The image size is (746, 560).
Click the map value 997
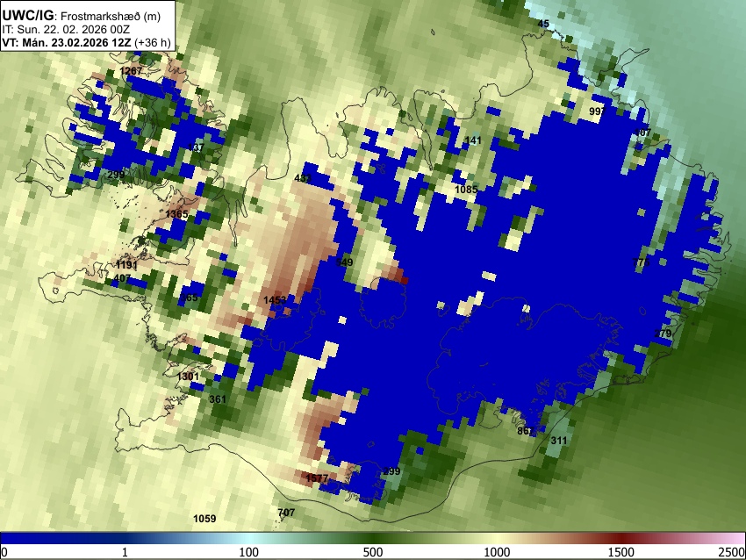pos(597,111)
